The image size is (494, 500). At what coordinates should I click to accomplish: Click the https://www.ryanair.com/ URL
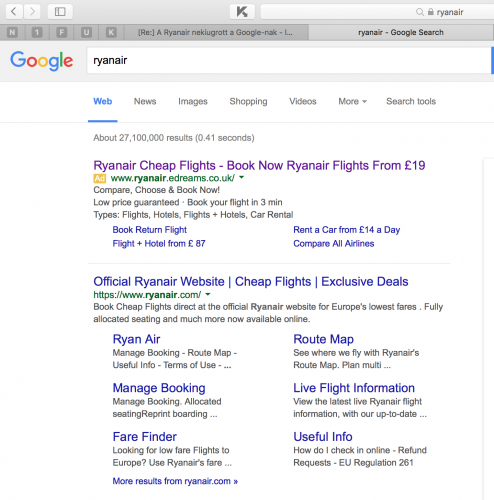tap(147, 295)
